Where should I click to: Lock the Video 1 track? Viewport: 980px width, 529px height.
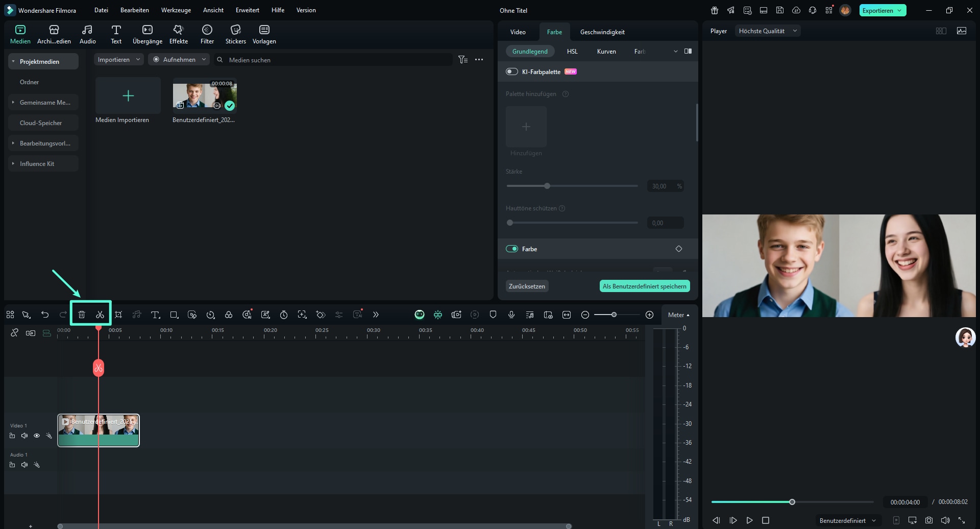point(12,436)
